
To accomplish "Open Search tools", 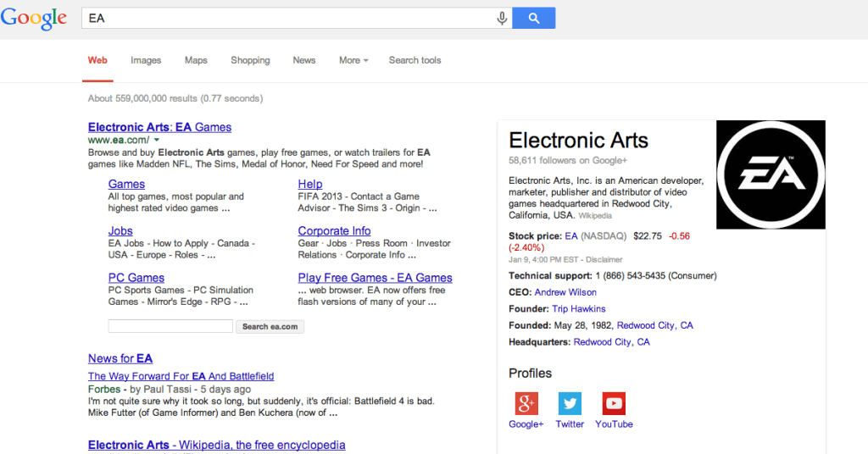I will [x=415, y=60].
